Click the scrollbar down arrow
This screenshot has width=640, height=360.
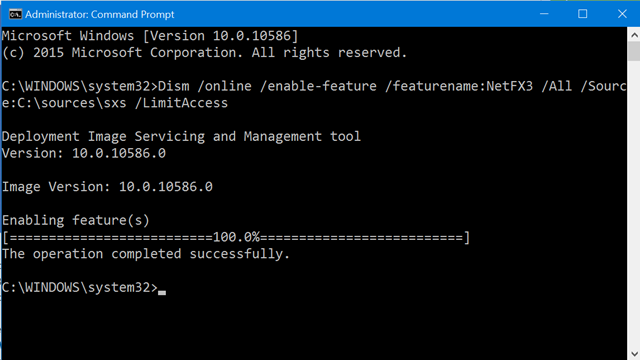[x=634, y=353]
